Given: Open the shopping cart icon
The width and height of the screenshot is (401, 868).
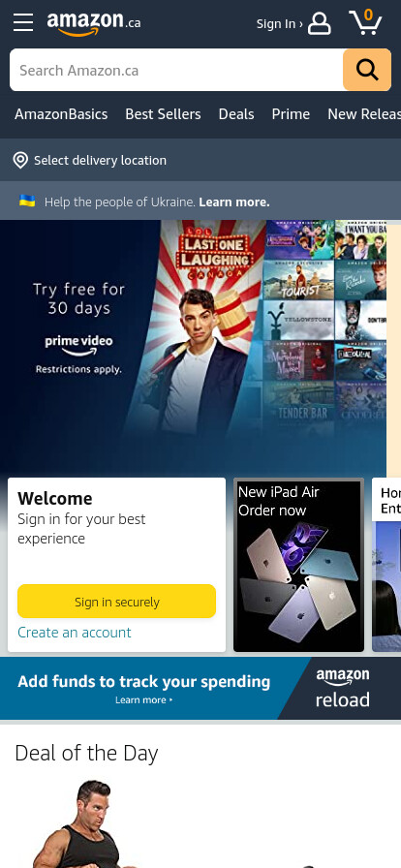Looking at the screenshot, I should [x=365, y=22].
